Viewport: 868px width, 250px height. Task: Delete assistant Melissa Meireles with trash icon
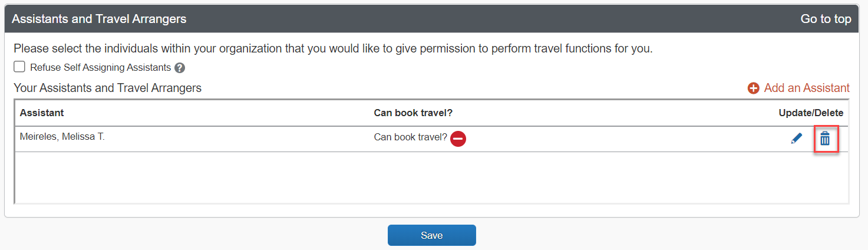tap(825, 139)
